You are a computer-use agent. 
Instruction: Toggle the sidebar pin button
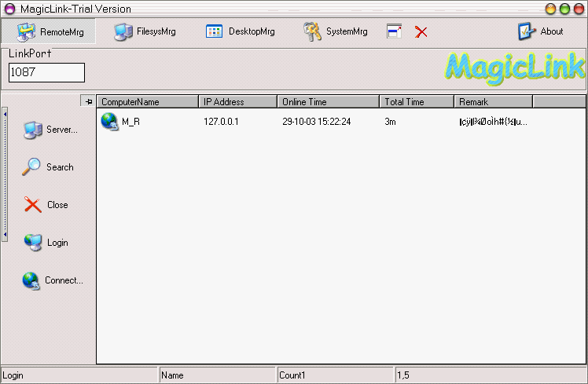pyautogui.click(x=87, y=102)
